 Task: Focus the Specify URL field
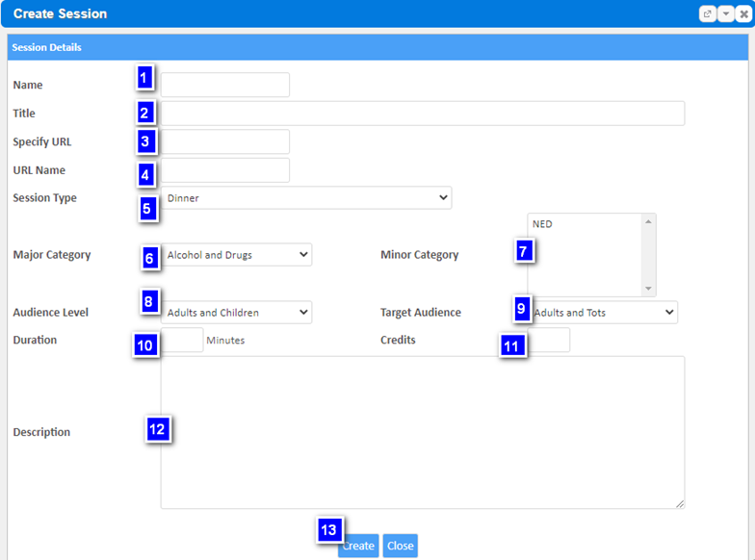pyautogui.click(x=225, y=141)
